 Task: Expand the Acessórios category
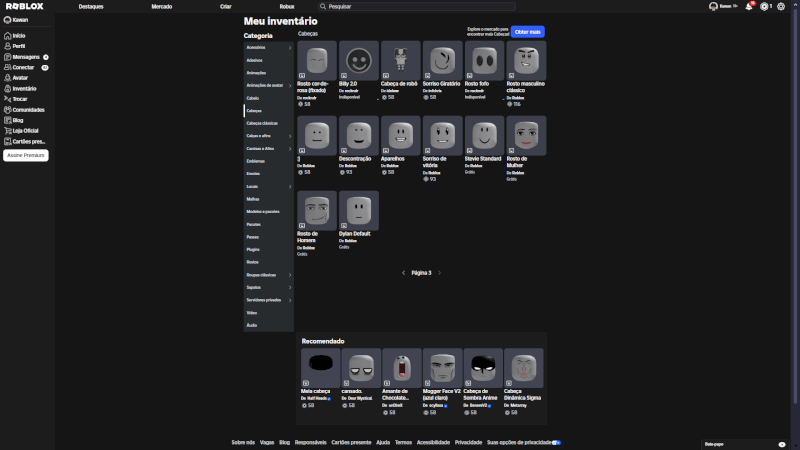(290, 47)
